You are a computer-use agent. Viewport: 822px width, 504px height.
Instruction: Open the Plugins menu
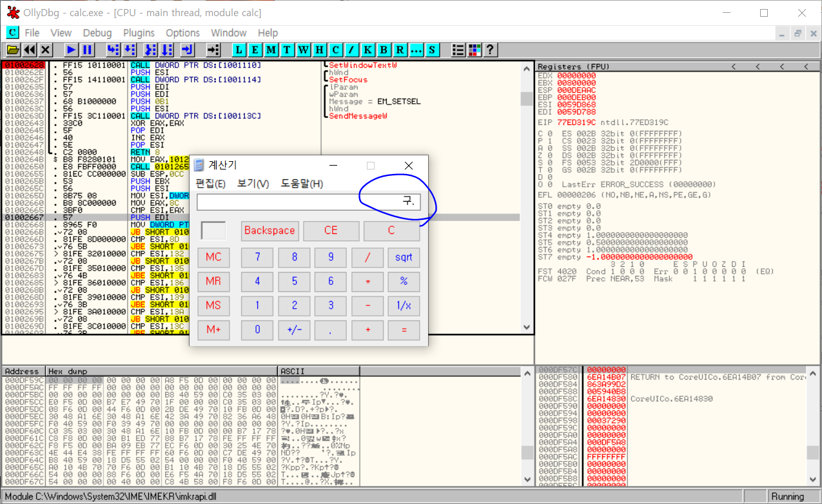coord(139,33)
